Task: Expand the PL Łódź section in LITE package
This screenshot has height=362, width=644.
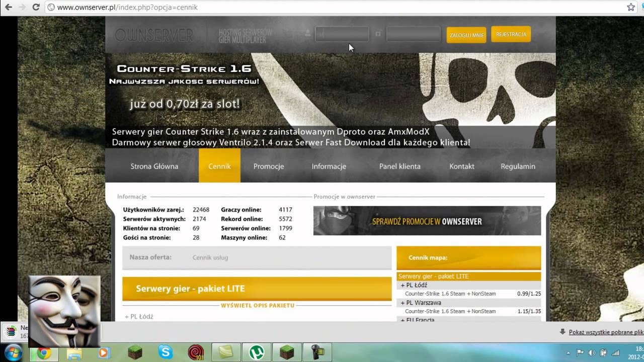Action: 139,317
